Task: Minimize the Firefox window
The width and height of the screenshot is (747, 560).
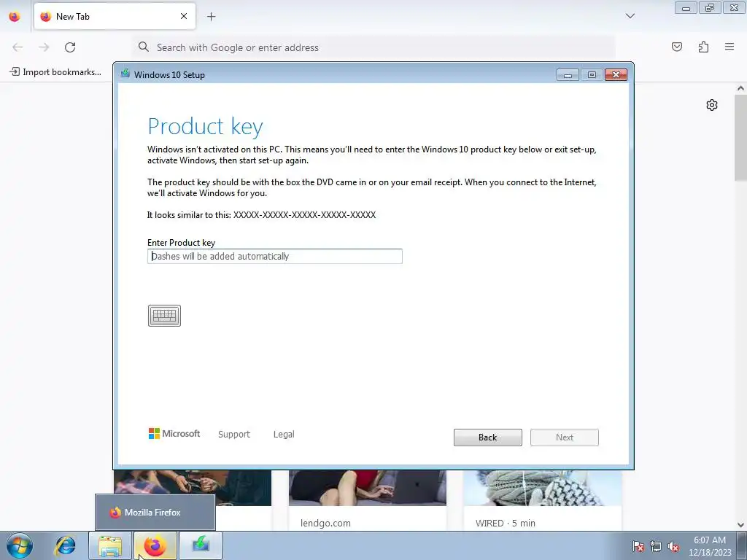Action: (x=686, y=7)
